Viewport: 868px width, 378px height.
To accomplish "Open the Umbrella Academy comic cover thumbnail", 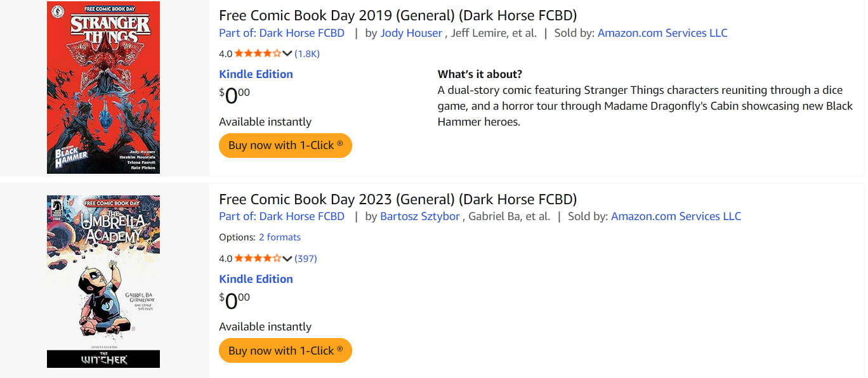I will pos(103,281).
